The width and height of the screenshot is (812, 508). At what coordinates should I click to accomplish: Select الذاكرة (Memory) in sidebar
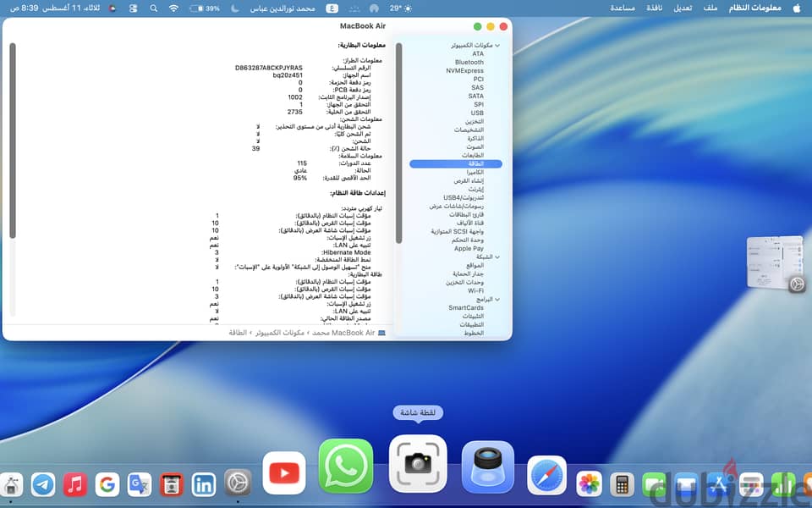[475, 138]
